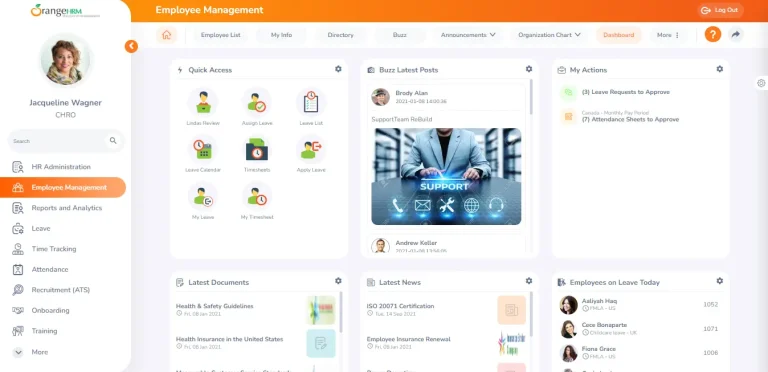Open ISO 20071 Certification news item
Viewport: 768px width, 372px height.
[x=400, y=306]
